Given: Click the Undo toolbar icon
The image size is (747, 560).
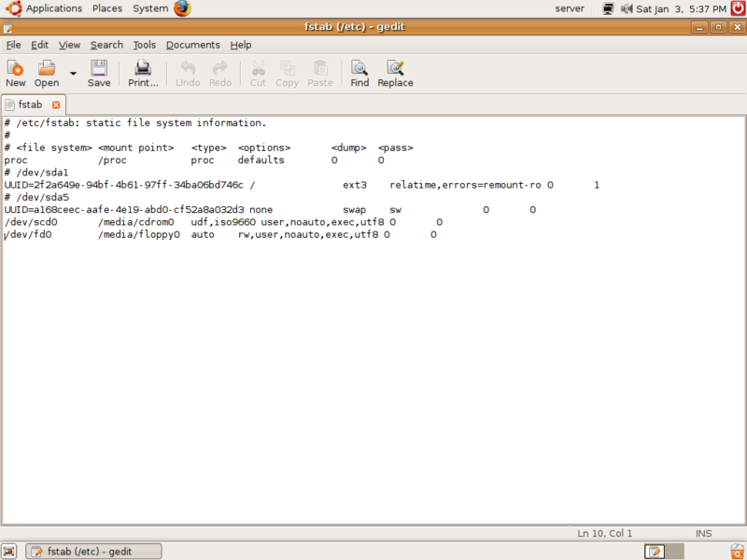Looking at the screenshot, I should (188, 74).
